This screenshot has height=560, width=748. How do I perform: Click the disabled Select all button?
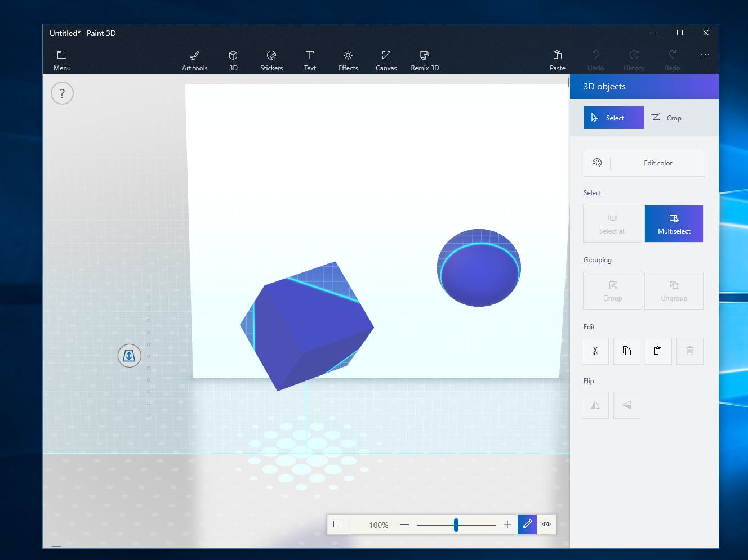612,223
